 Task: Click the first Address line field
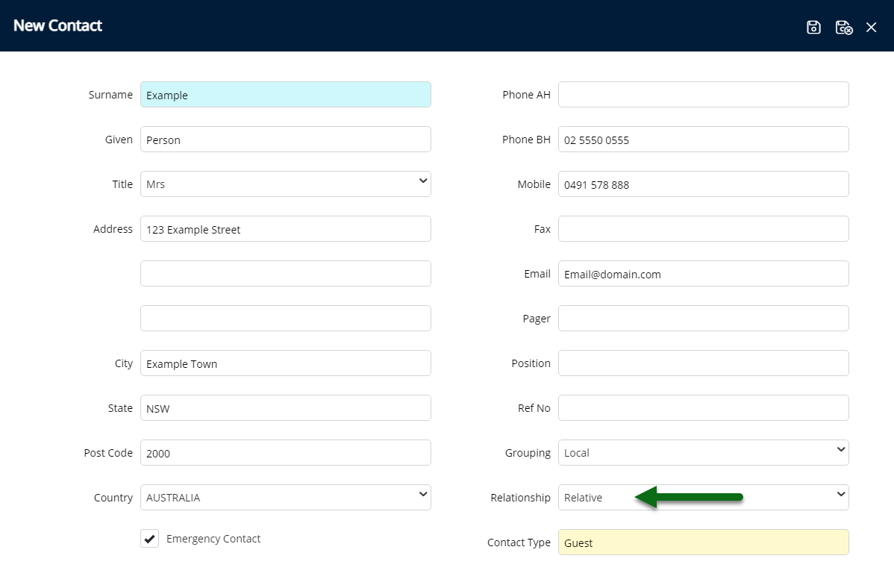click(x=285, y=229)
